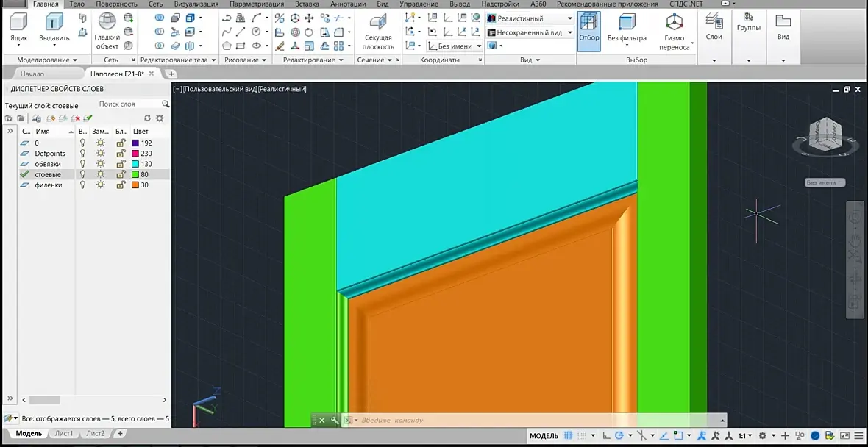Expand the Моделирование panel title
Viewport: 868px width, 447px height.
[46, 60]
